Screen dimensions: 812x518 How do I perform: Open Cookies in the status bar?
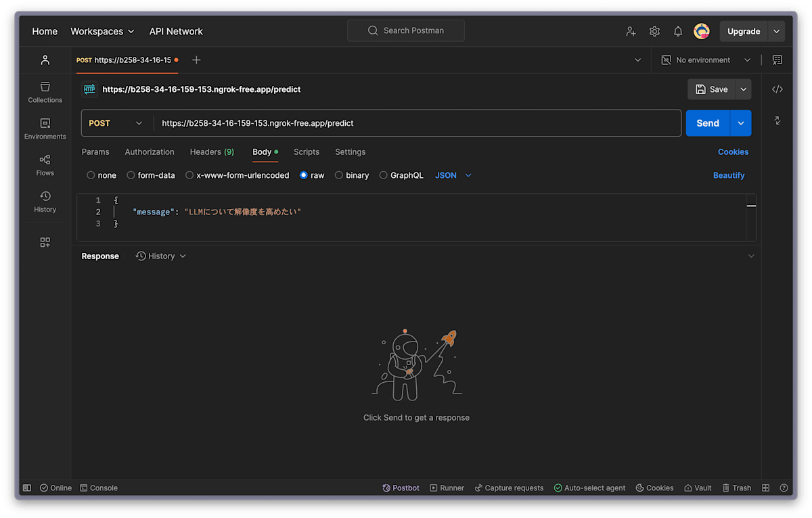pos(654,488)
